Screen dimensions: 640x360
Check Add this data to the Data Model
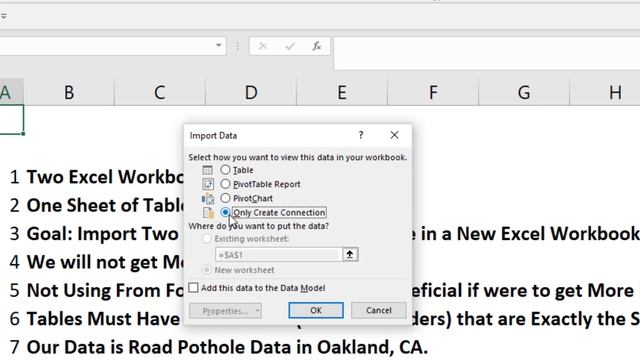point(193,288)
